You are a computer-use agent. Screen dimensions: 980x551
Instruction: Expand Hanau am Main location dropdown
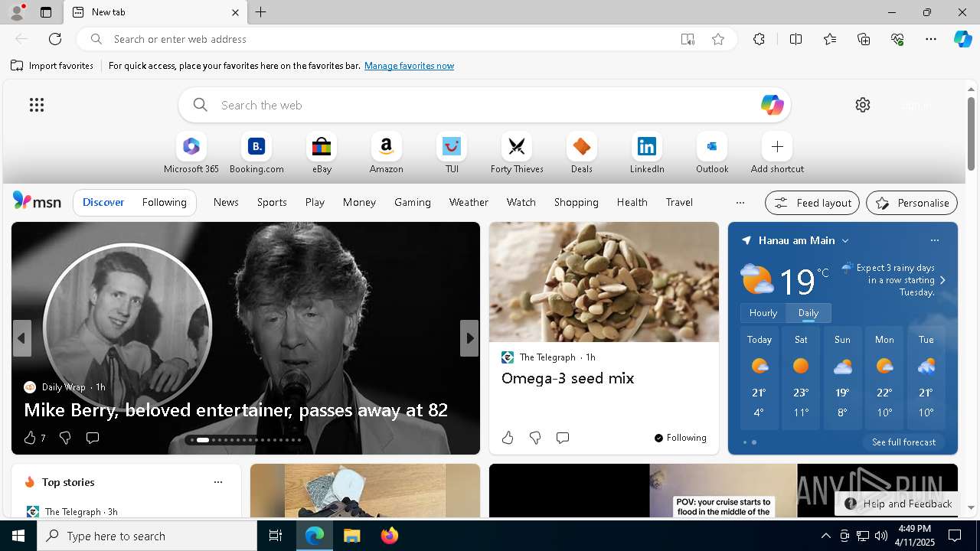tap(845, 240)
